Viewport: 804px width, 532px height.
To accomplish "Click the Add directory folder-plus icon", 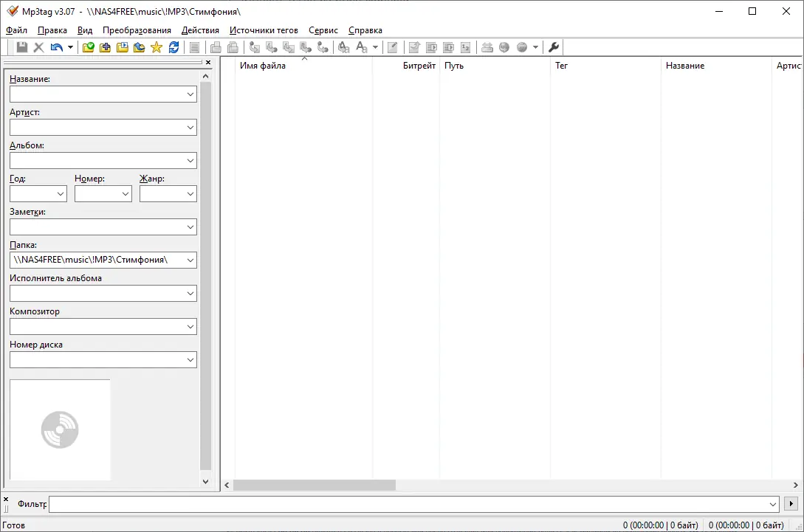I will (105, 47).
